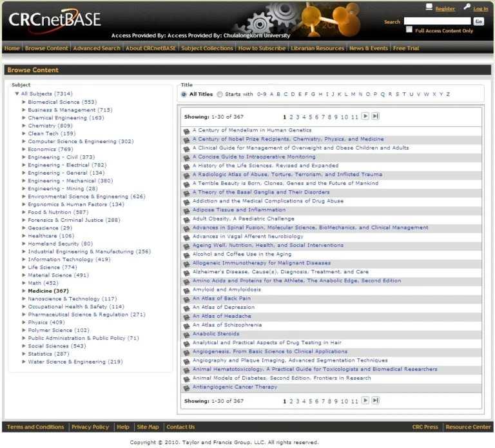The width and height of the screenshot is (495, 448).
Task: Select the Starts with radio button
Action: pos(220,94)
